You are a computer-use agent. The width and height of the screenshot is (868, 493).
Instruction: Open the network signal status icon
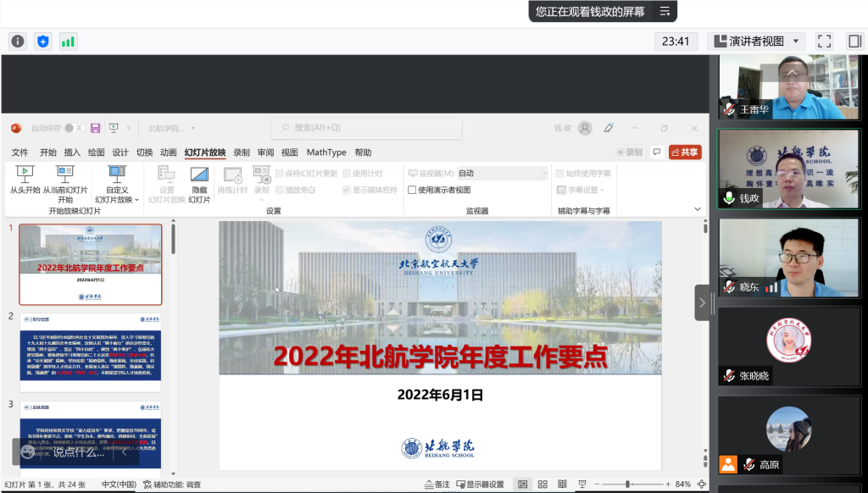(x=68, y=41)
